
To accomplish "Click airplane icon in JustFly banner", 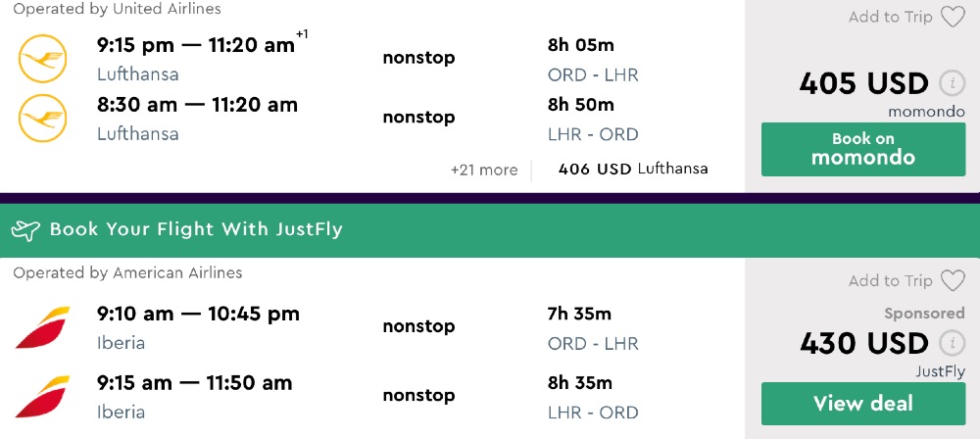I will point(25,230).
